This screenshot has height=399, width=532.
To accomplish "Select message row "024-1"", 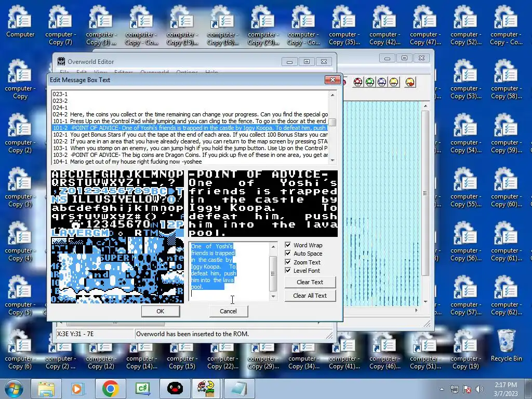I will coord(190,108).
